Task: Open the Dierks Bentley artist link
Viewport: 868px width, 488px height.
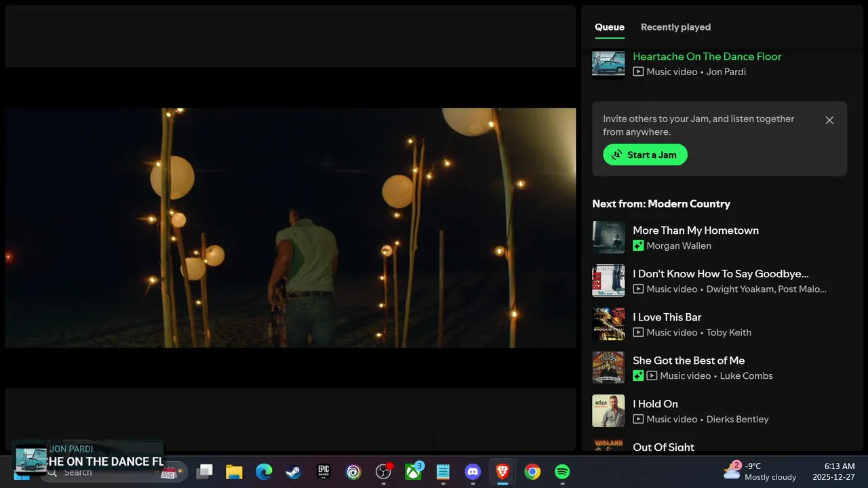Action: click(738, 420)
